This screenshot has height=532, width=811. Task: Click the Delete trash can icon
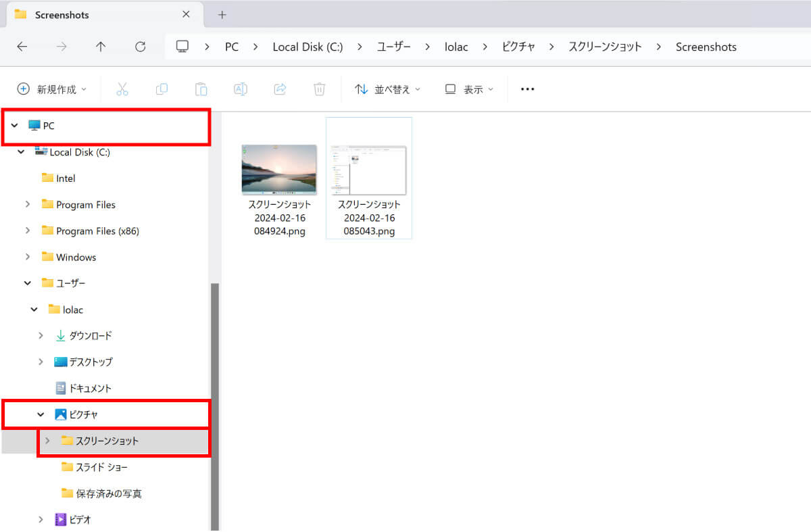click(x=319, y=89)
